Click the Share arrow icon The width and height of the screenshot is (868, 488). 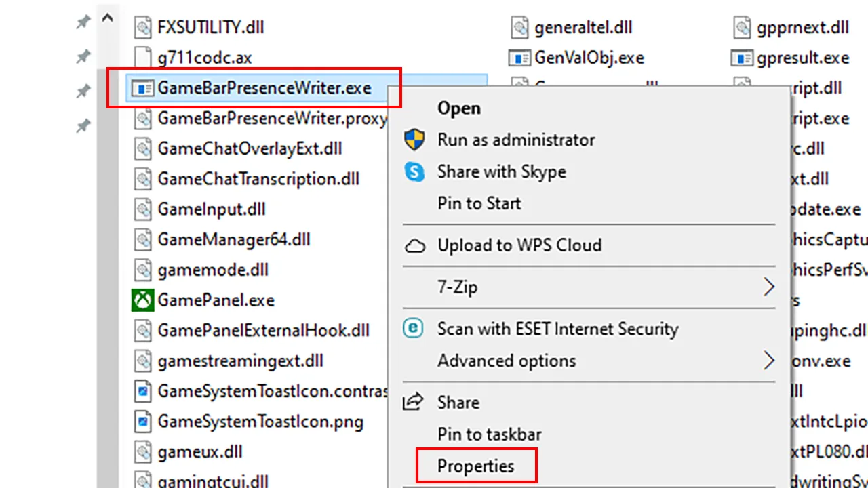(x=413, y=402)
